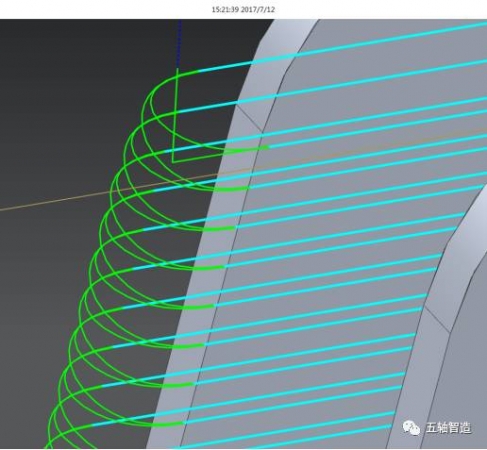Select the timestamp text 15:21:39 2017/7/12
This screenshot has width=487, height=450.
(x=243, y=9)
